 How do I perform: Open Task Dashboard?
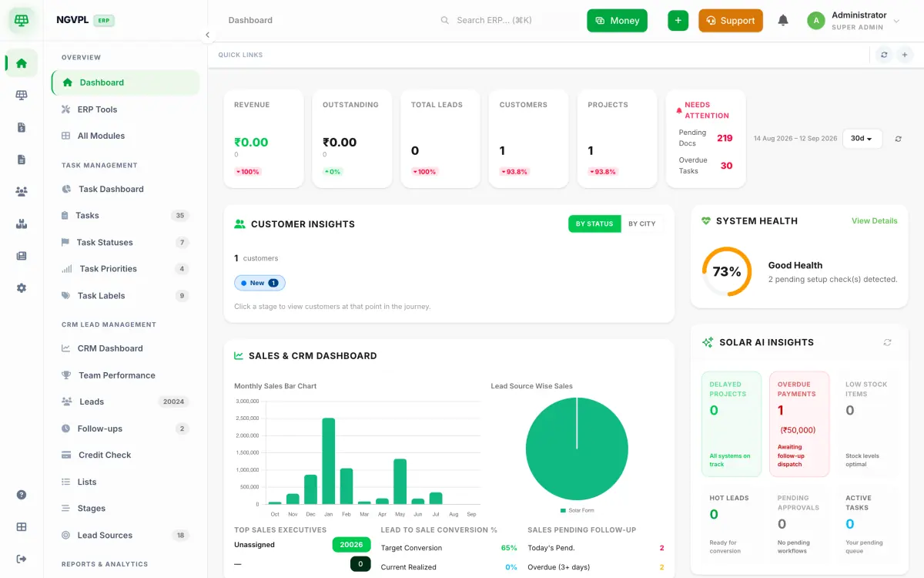tap(126, 189)
